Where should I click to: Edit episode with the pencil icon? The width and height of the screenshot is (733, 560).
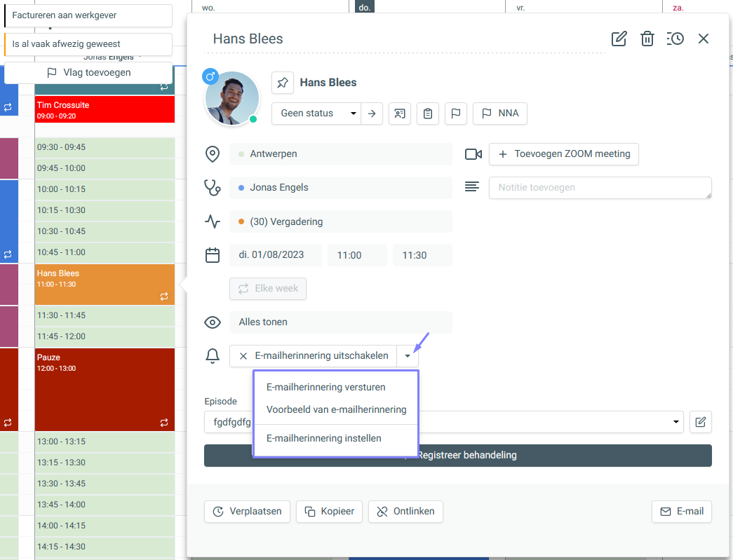point(700,422)
